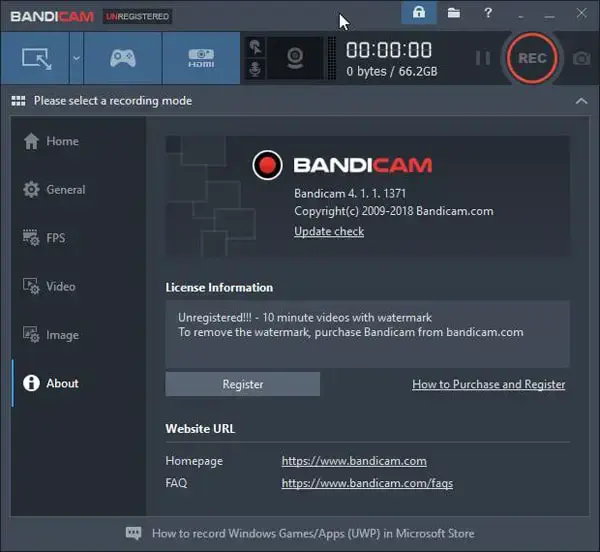Start recording with the REC button
Screen dimensions: 600x552
pos(532,58)
